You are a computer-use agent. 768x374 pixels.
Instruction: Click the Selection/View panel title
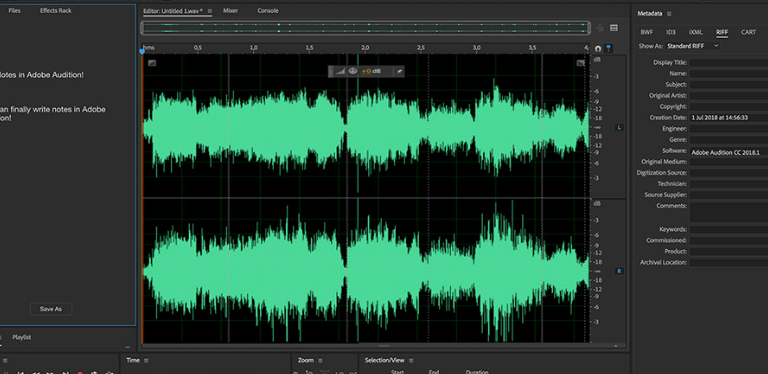coord(384,360)
